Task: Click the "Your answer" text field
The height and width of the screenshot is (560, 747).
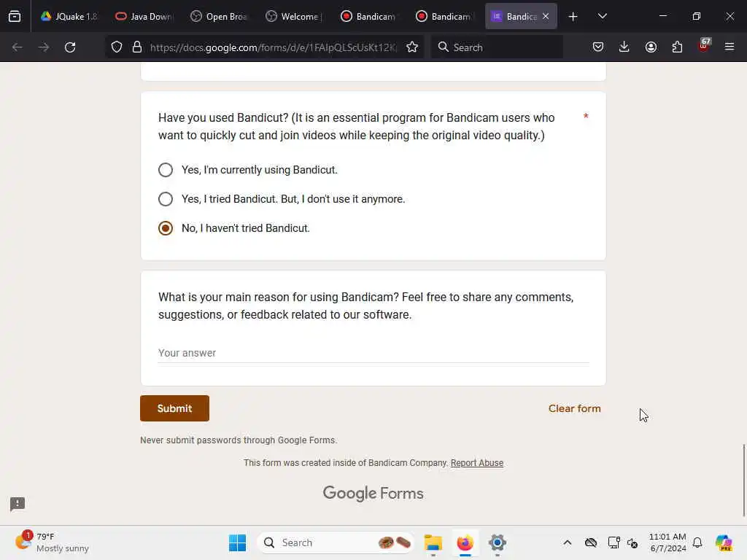Action: click(x=373, y=353)
